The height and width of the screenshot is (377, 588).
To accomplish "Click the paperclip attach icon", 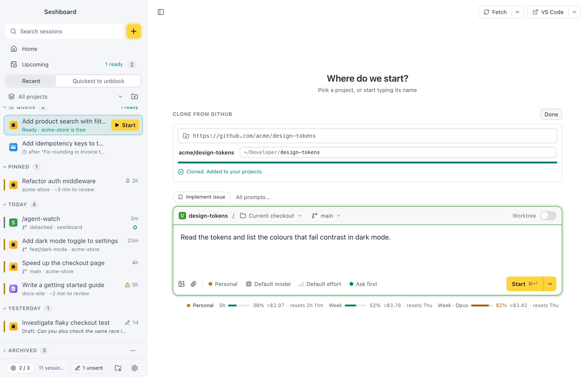I will pyautogui.click(x=193, y=284).
